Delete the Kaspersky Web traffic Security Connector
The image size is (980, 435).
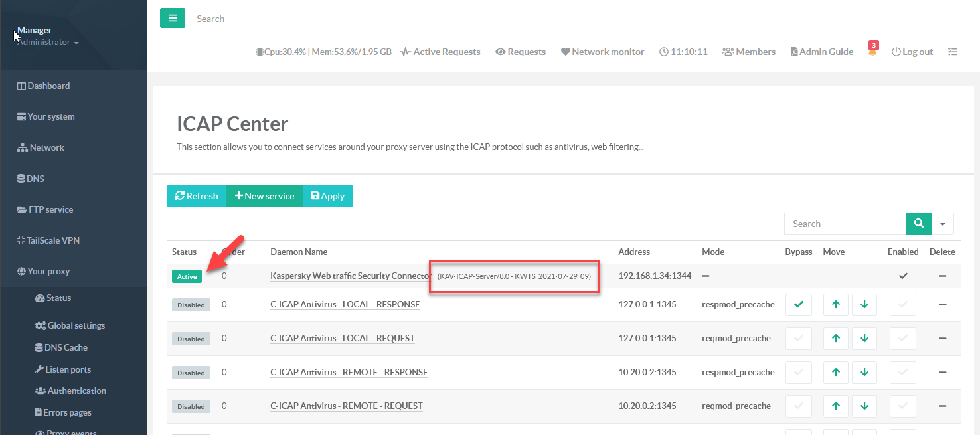click(942, 276)
